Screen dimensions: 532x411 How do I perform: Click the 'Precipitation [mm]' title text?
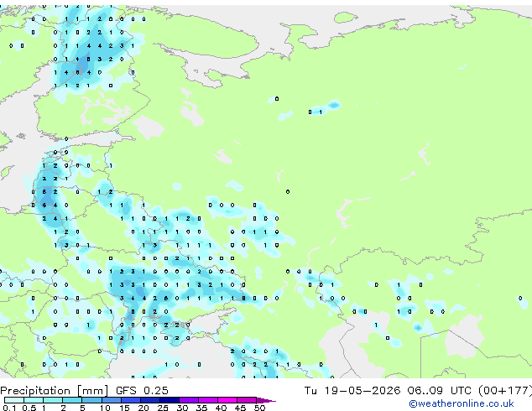click(x=55, y=391)
